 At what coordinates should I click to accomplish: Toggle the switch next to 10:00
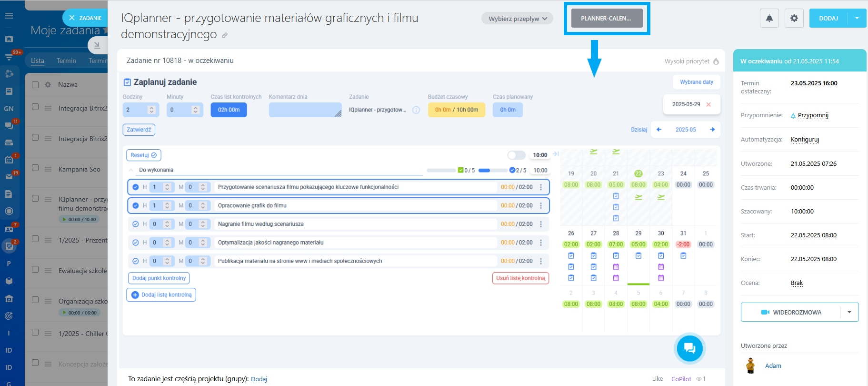516,155
